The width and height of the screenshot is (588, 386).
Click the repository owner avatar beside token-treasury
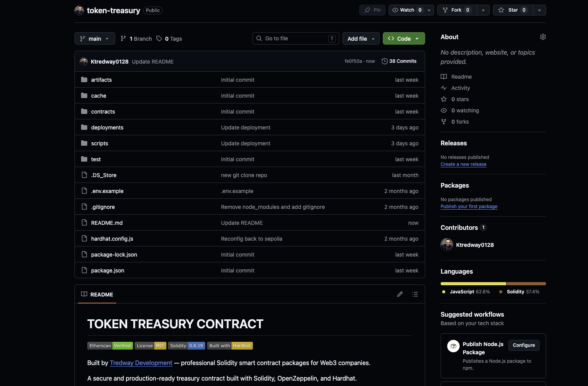coord(79,10)
